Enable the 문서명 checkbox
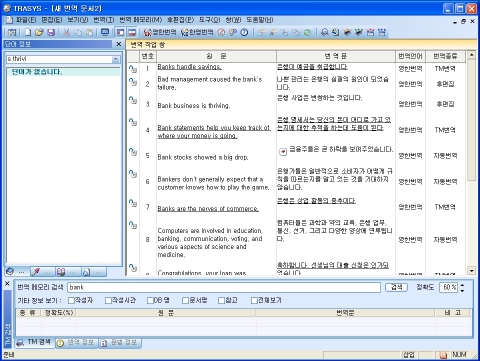 pos(185,300)
